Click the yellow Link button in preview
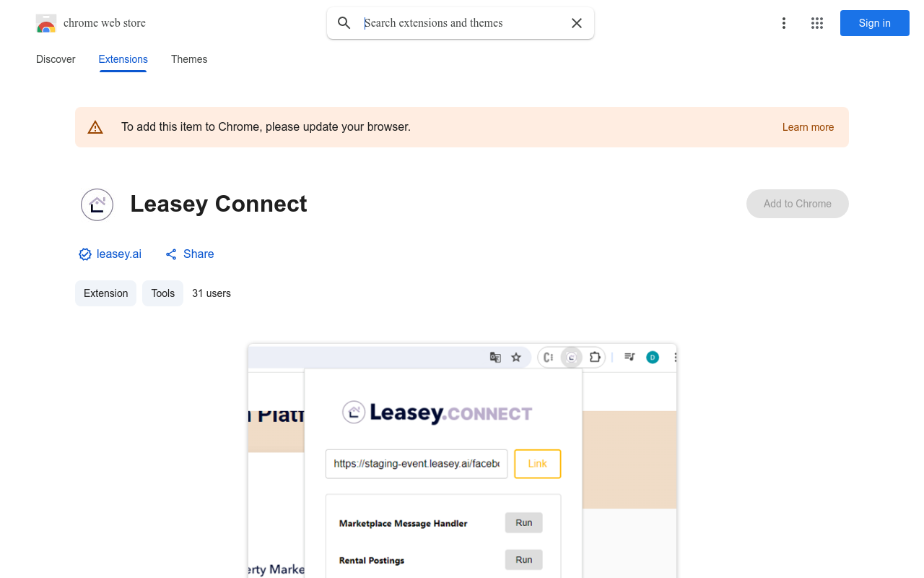Viewport: 924px width, 578px height. (x=538, y=464)
